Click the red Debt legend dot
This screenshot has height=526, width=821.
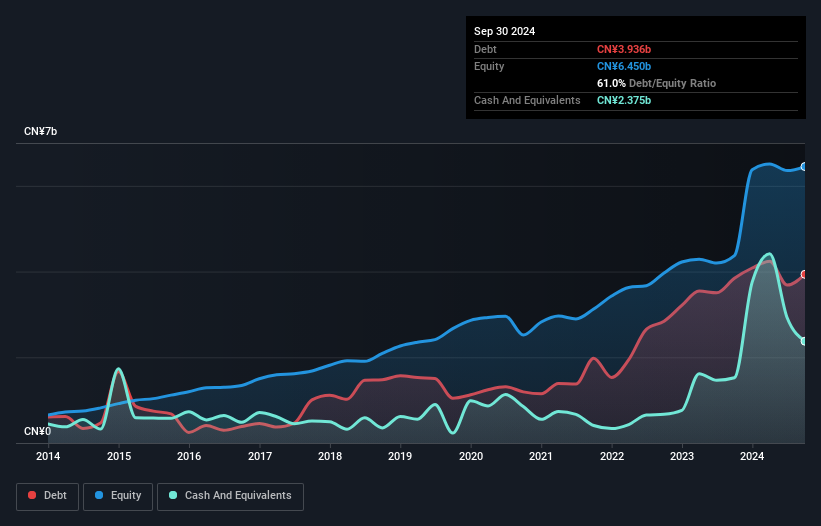coord(32,495)
